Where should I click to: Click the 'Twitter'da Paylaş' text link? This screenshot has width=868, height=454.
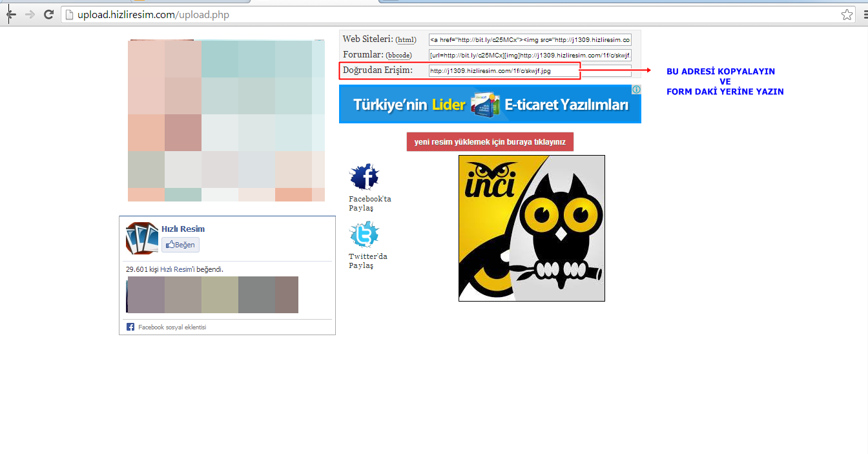coord(368,261)
